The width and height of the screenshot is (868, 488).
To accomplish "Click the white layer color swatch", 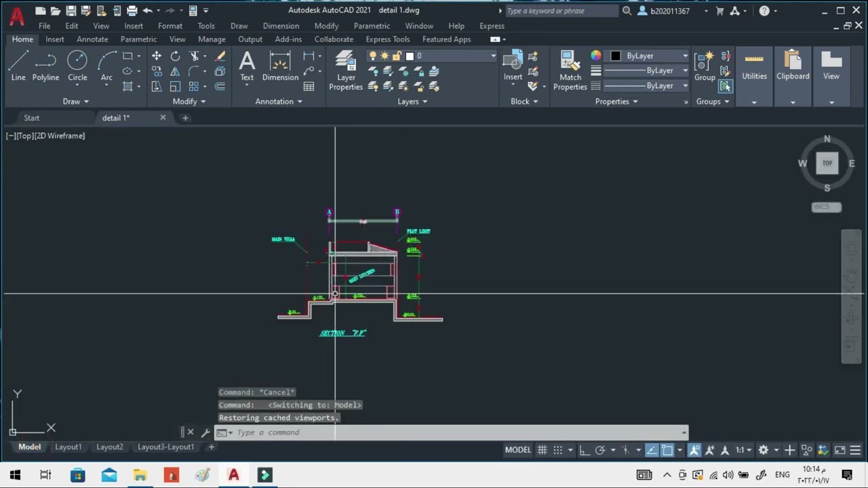I will 410,56.
